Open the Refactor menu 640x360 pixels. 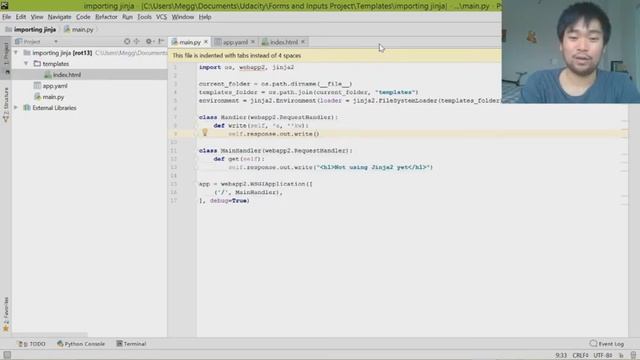coord(106,17)
